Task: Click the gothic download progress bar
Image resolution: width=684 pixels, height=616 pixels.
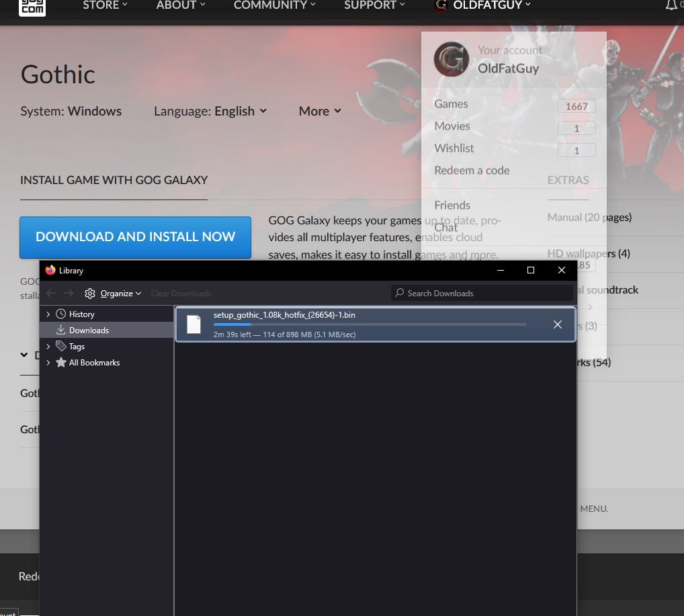Action: [370, 324]
